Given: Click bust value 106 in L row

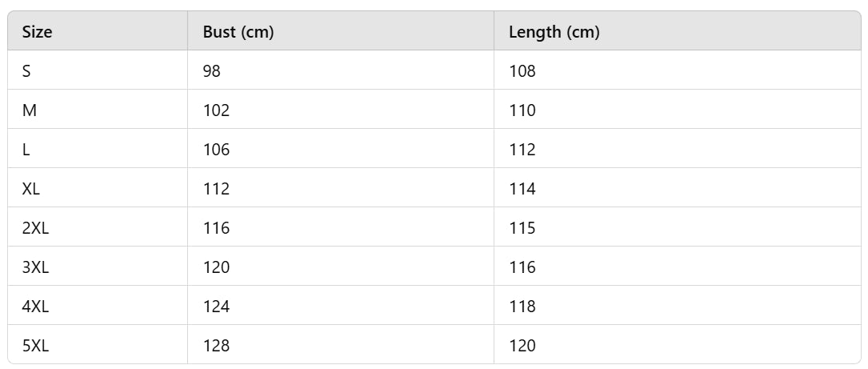Looking at the screenshot, I should pyautogui.click(x=216, y=150).
